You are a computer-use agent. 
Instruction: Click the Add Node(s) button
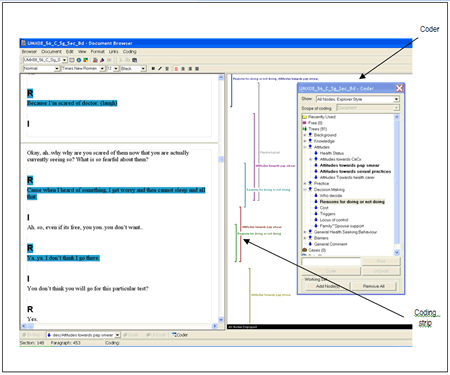(327, 286)
